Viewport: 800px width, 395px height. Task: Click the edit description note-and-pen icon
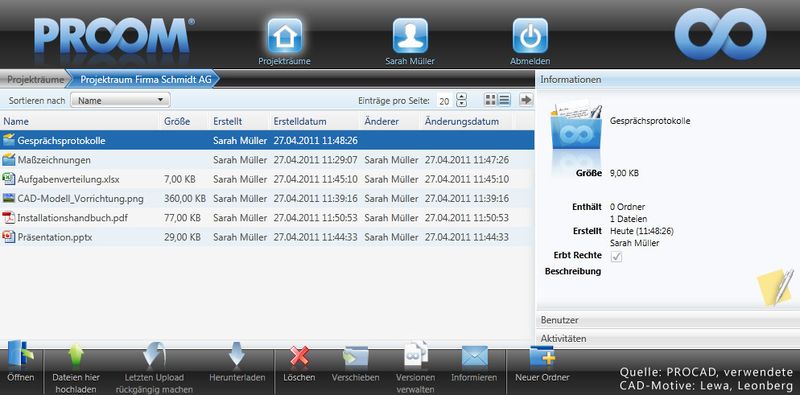pos(776,287)
